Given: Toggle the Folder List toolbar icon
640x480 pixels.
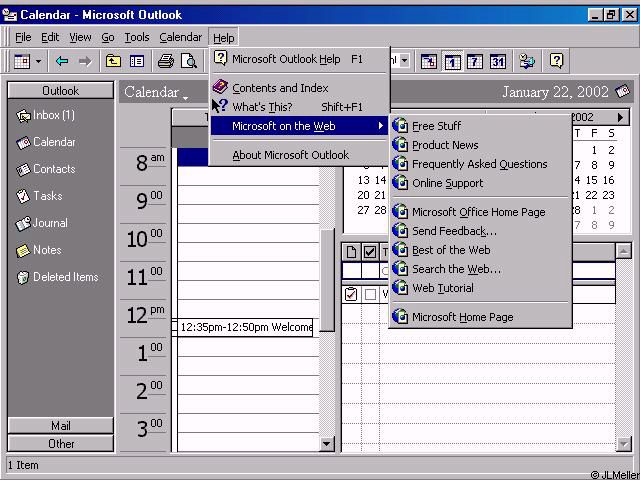Looking at the screenshot, I should 137,62.
